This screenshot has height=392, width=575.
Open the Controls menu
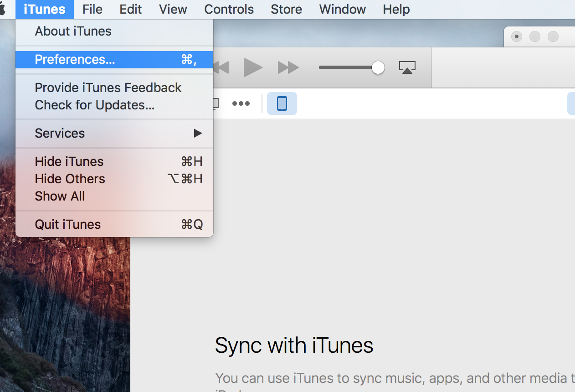[x=229, y=9]
